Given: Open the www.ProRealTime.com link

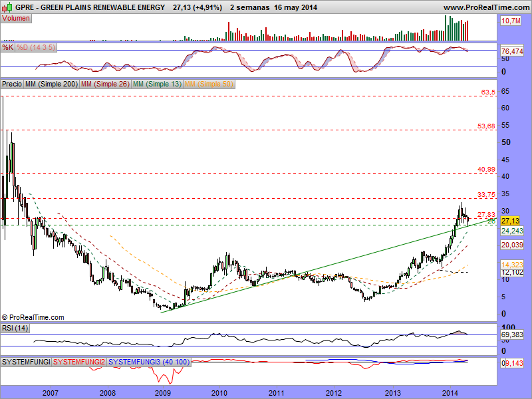Looking at the screenshot, I should 486,7.
